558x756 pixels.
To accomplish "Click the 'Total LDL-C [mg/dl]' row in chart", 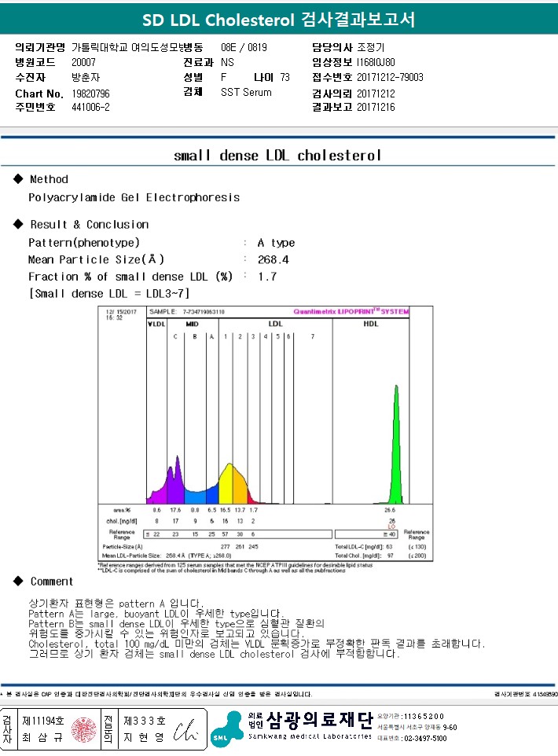I will pyautogui.click(x=380, y=547).
